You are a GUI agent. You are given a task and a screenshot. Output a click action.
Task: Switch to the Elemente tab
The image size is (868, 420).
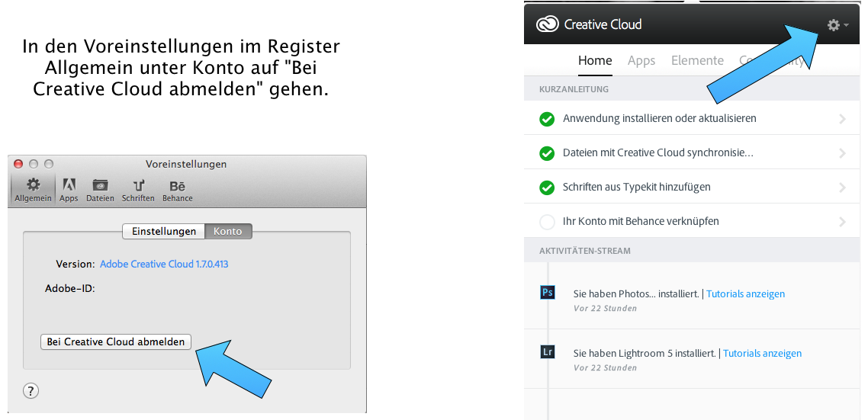[x=697, y=60]
